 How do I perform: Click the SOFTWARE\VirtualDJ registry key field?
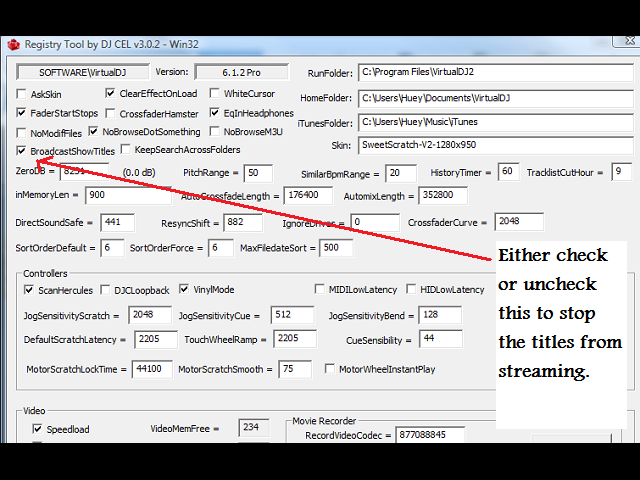point(83,72)
